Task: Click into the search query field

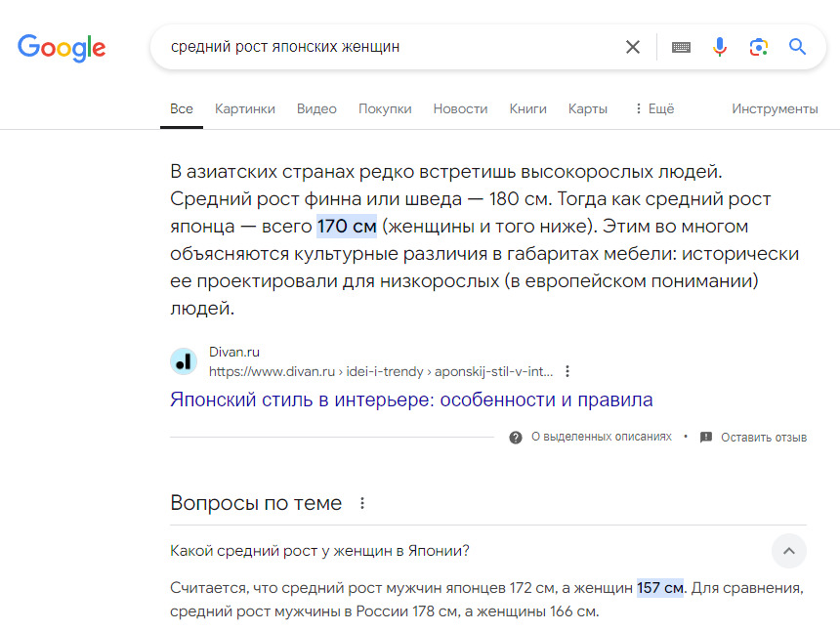Action: [x=391, y=47]
